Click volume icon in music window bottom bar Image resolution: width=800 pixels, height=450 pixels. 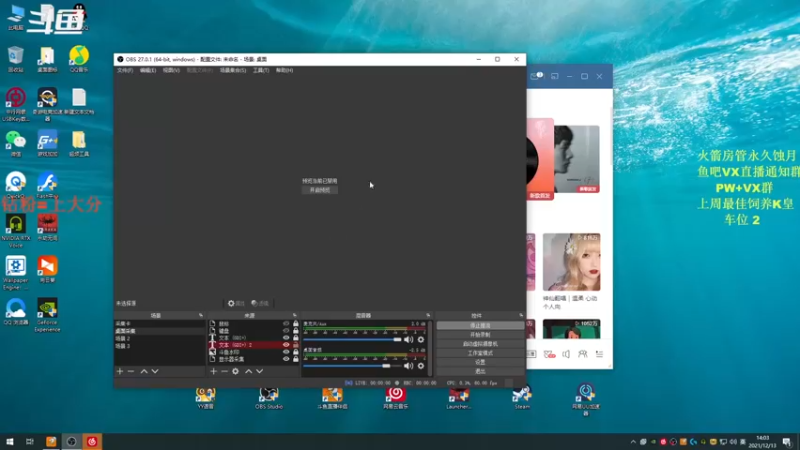coord(566,354)
